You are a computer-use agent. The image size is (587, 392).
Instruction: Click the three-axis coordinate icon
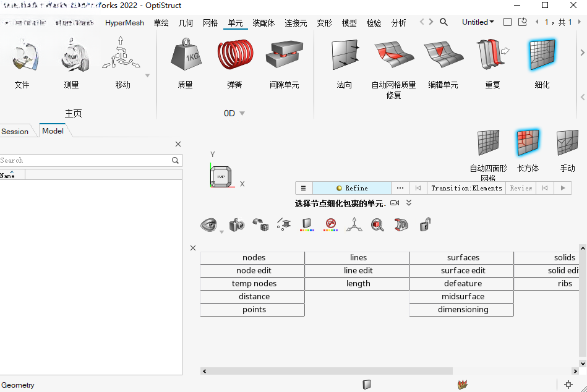(x=354, y=225)
